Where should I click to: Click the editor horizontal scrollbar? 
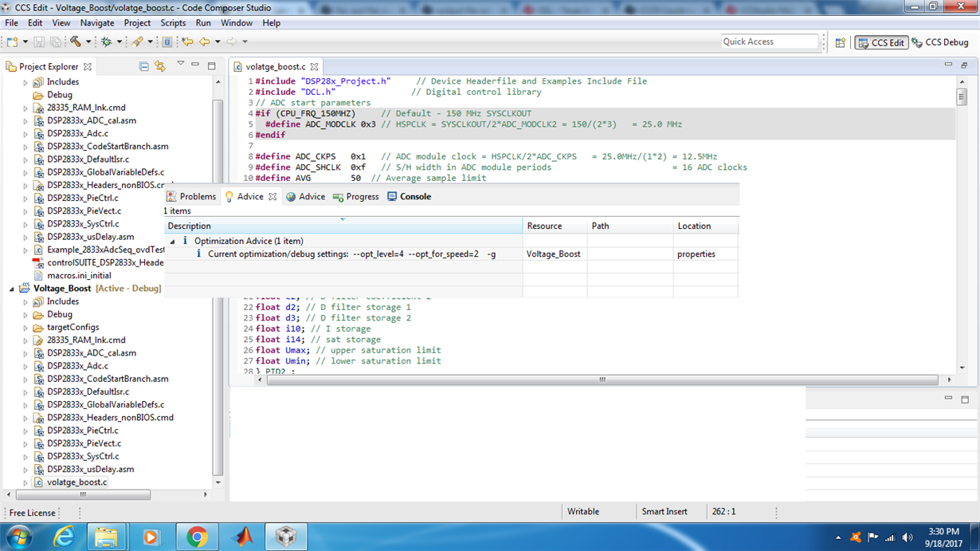pyautogui.click(x=603, y=380)
